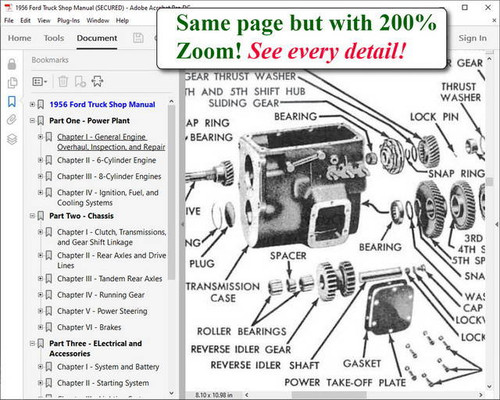Expand Chapter IV - Running Gear bookmark
The height and width of the screenshot is (400, 500).
click(x=40, y=295)
